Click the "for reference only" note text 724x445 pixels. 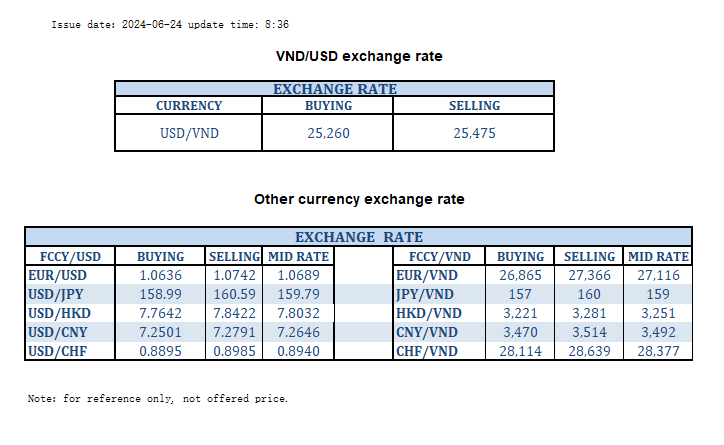(158, 399)
